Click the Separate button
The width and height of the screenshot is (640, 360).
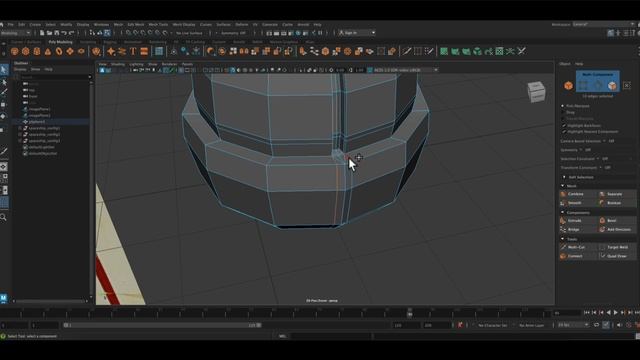(x=616, y=194)
